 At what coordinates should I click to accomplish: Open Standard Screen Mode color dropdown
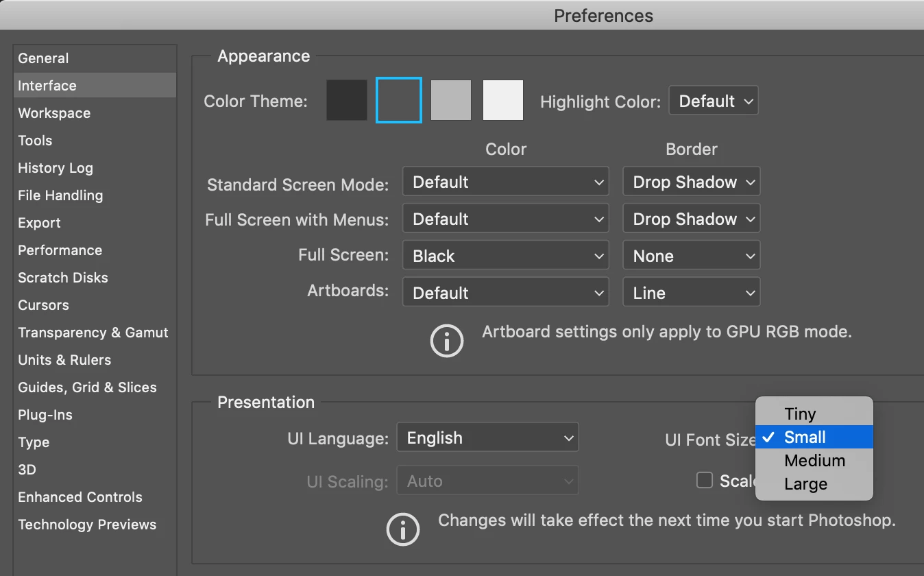(506, 182)
